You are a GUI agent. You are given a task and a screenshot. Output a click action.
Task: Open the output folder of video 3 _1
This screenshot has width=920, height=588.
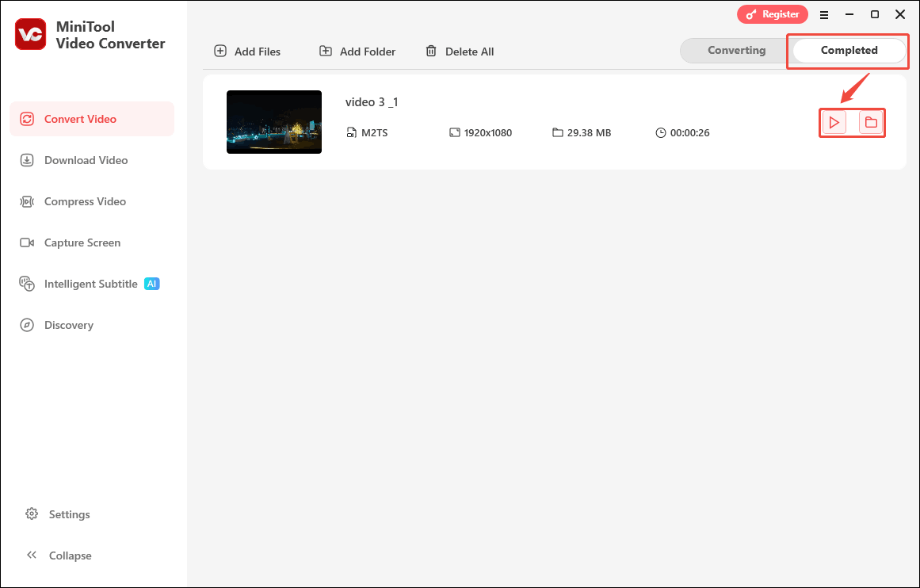point(871,123)
